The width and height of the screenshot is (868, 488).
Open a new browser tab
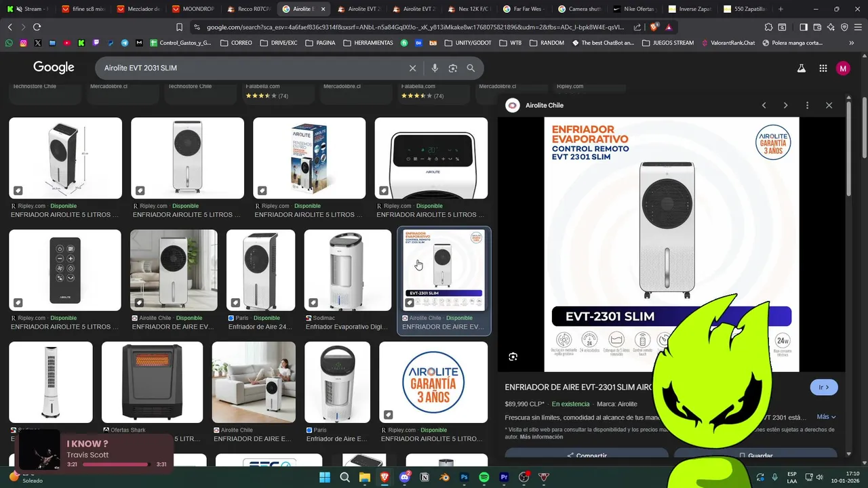(781, 9)
